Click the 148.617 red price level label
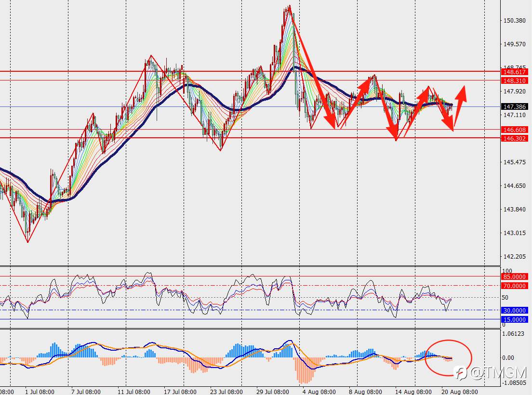This screenshot has width=532, height=395. (x=514, y=72)
